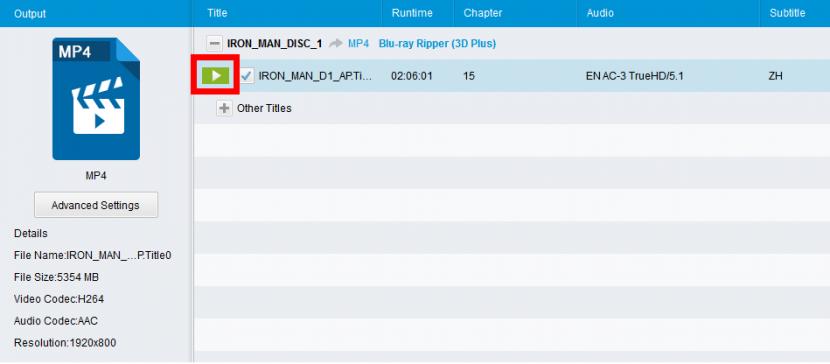This screenshot has width=830, height=364.
Task: Expand the Other Titles group
Action: (224, 108)
